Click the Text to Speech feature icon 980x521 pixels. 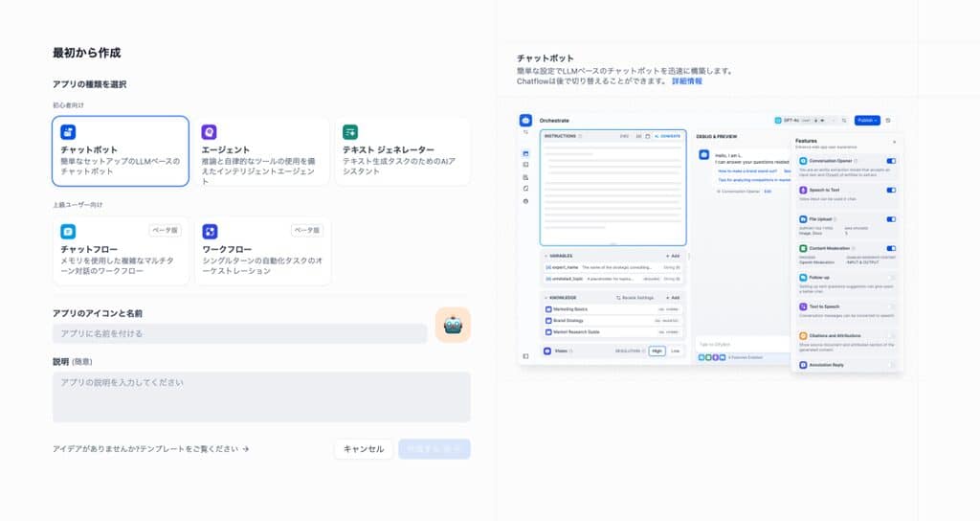tap(803, 306)
